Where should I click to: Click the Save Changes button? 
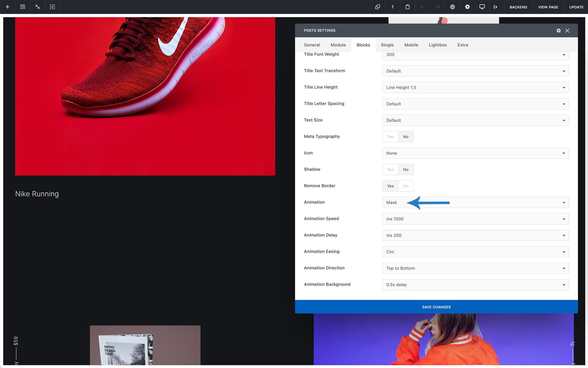[x=436, y=307]
